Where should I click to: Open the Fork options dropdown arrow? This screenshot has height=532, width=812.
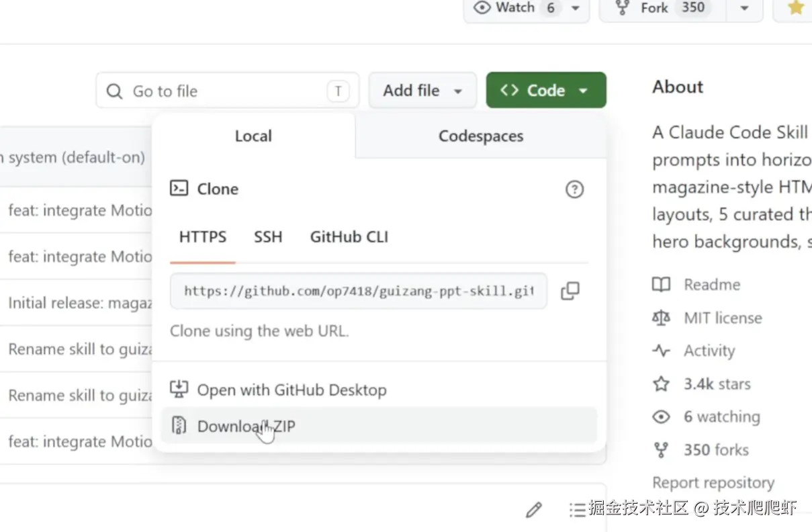[x=743, y=8]
